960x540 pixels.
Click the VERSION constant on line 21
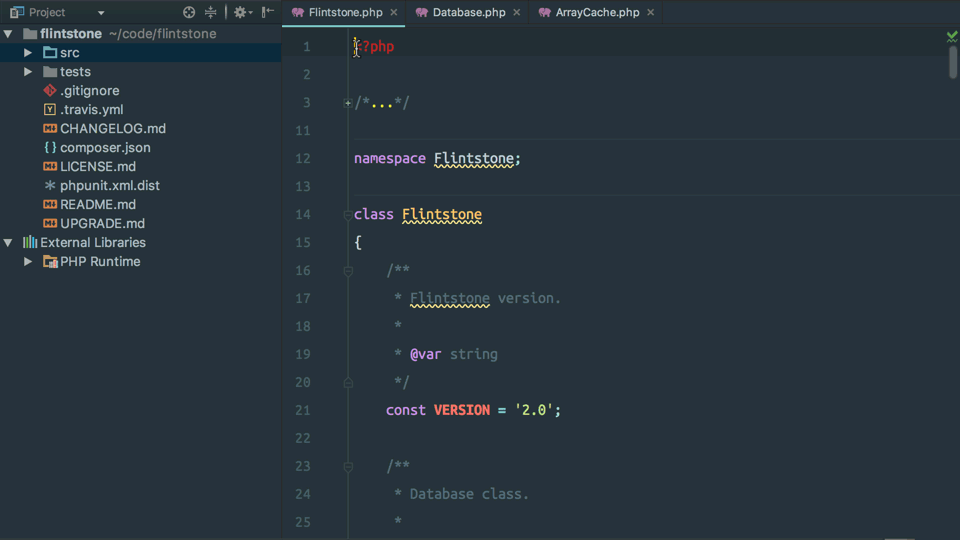point(462,410)
